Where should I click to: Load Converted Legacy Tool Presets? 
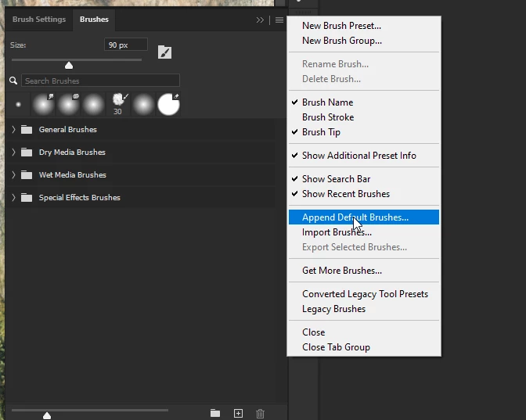pos(364,294)
